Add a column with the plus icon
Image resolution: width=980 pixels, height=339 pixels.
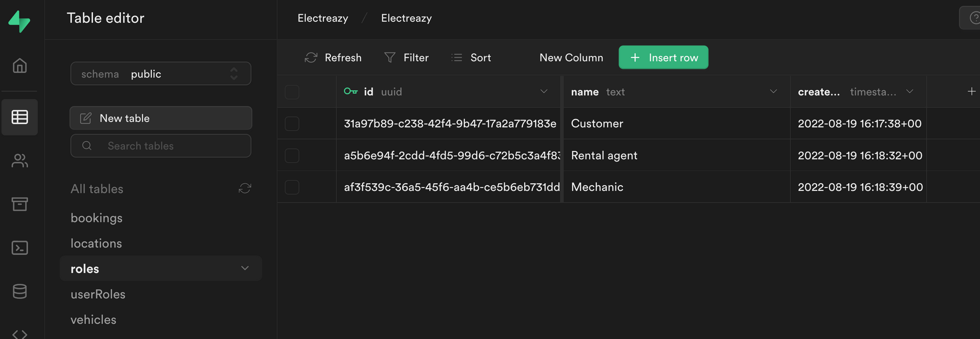971,92
